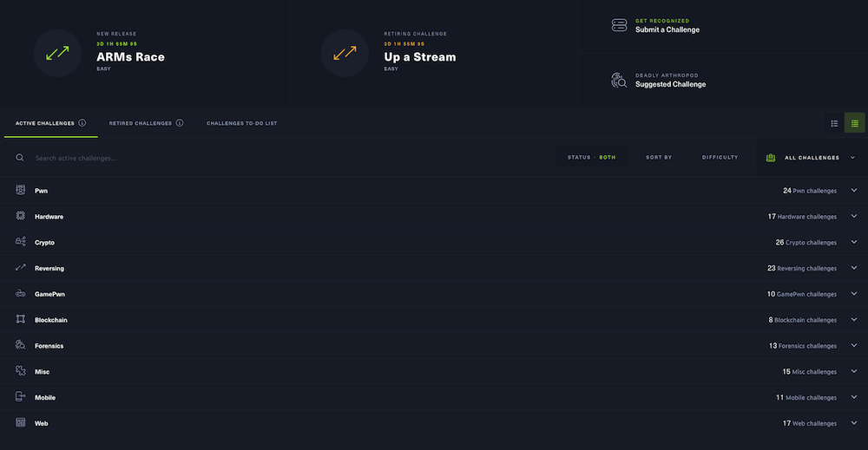
Task: Click the Pwn category icon
Action: pos(20,191)
